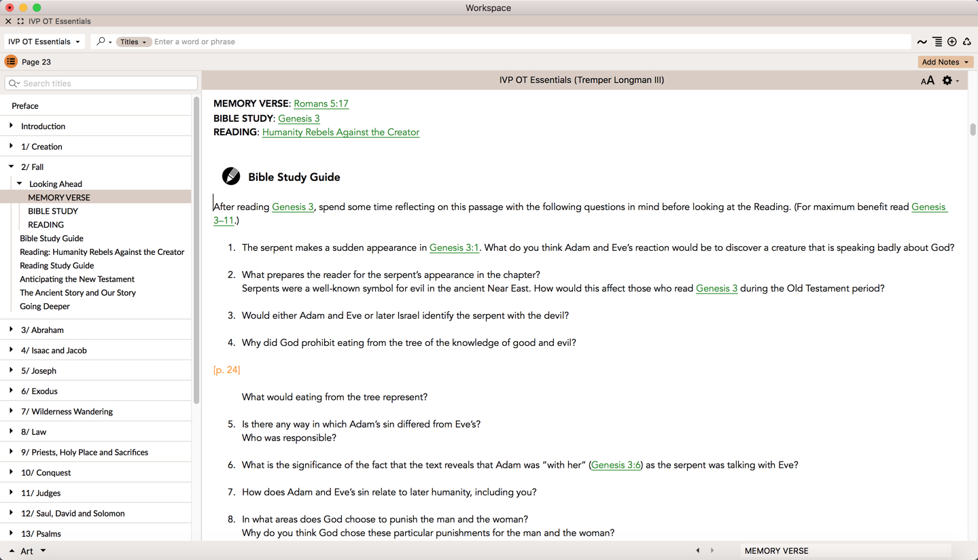Screen dimensions: 978x560
Task: Follow the Genesis 3:6 link
Action: pyautogui.click(x=616, y=466)
